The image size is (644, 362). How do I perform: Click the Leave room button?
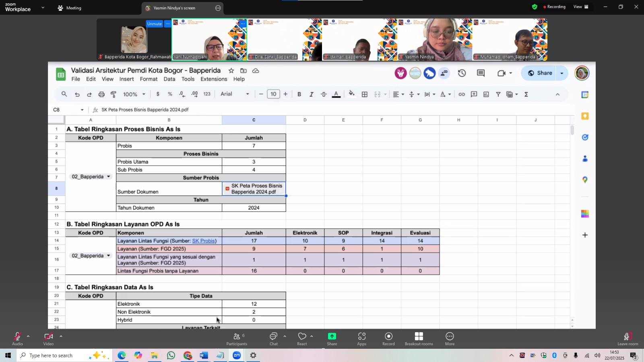point(627,339)
